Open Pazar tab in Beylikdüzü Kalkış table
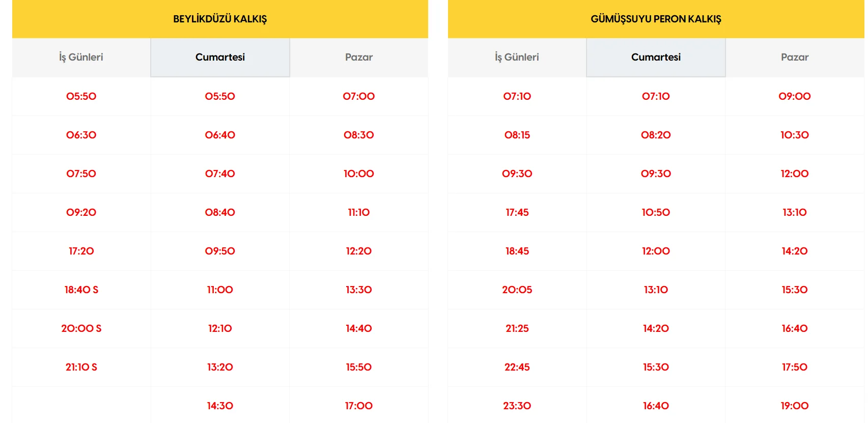Image resolution: width=868 pixels, height=423 pixels. click(359, 58)
